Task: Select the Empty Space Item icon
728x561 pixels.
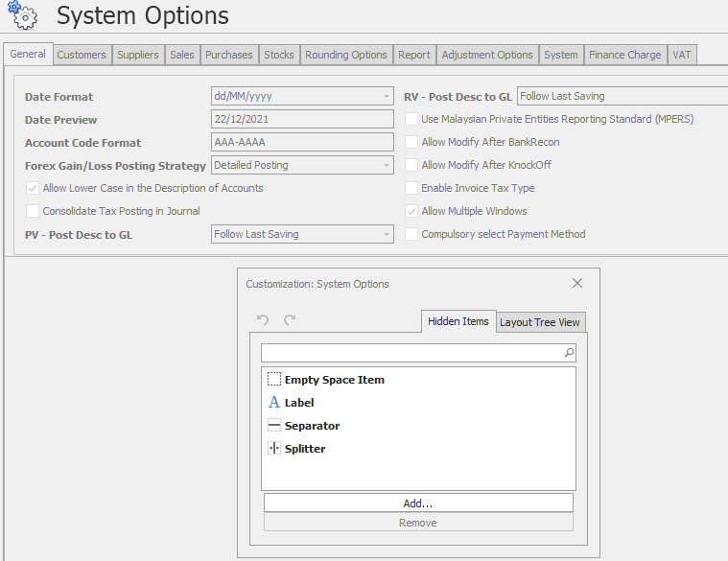Action: tap(274, 380)
